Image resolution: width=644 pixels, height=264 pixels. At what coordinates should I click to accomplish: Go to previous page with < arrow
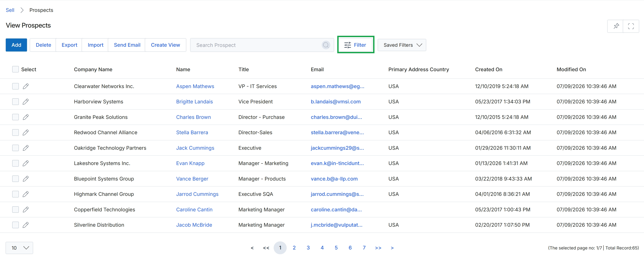252,248
